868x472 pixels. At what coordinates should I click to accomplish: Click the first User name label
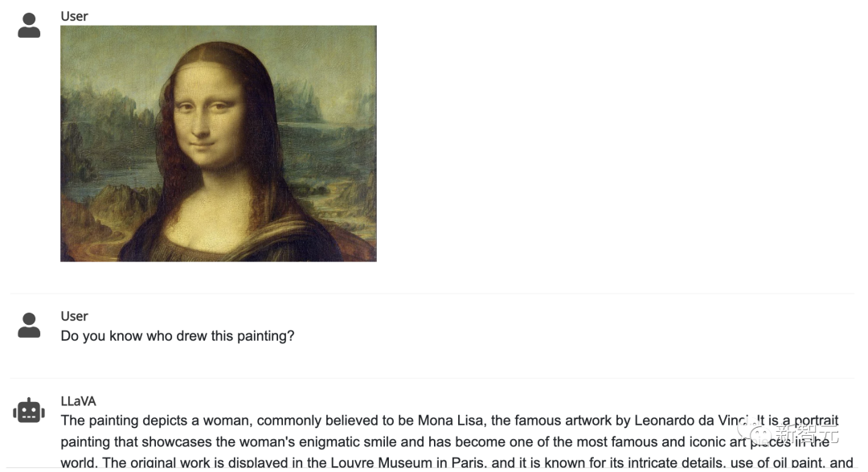pos(74,17)
